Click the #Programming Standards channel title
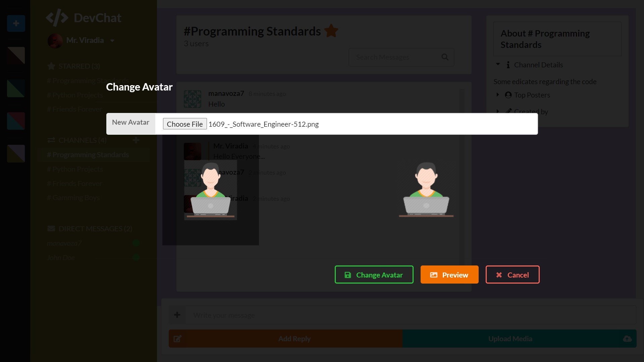 pos(252,31)
